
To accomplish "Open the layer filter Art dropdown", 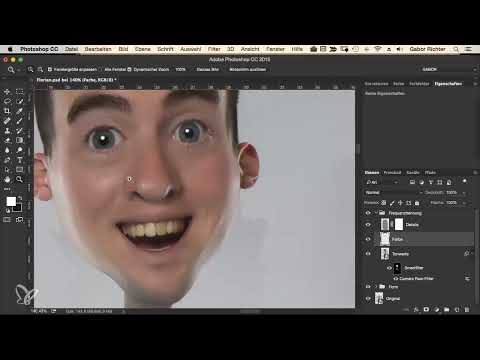I will pos(382,182).
